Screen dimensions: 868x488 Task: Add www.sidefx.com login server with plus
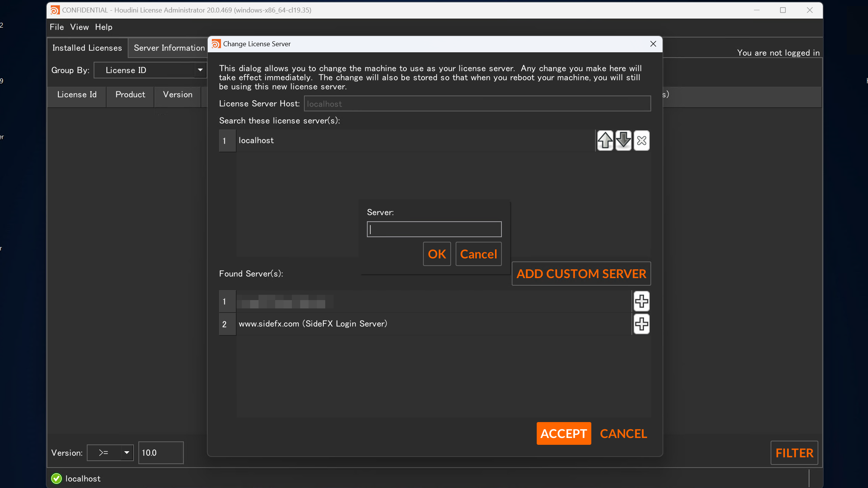[x=641, y=324]
